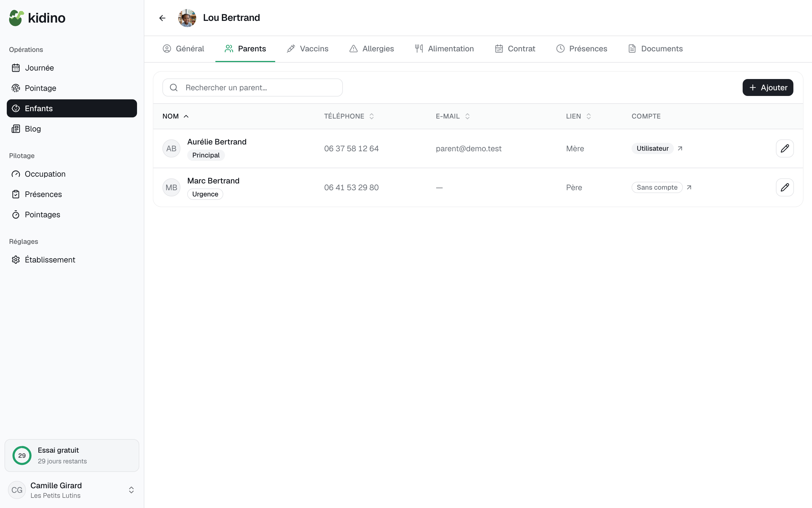Sort by TÉLÉPHONE column
Screen dimensions: 812x508
349,116
